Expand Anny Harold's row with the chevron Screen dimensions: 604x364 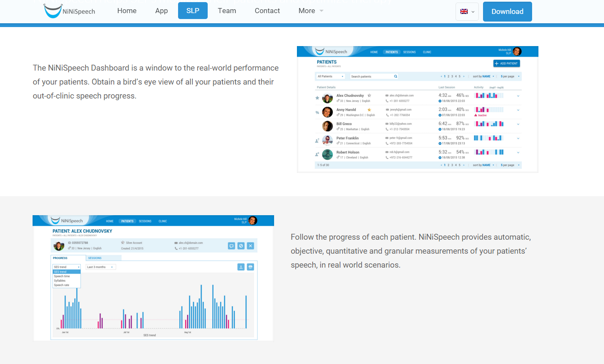point(518,110)
